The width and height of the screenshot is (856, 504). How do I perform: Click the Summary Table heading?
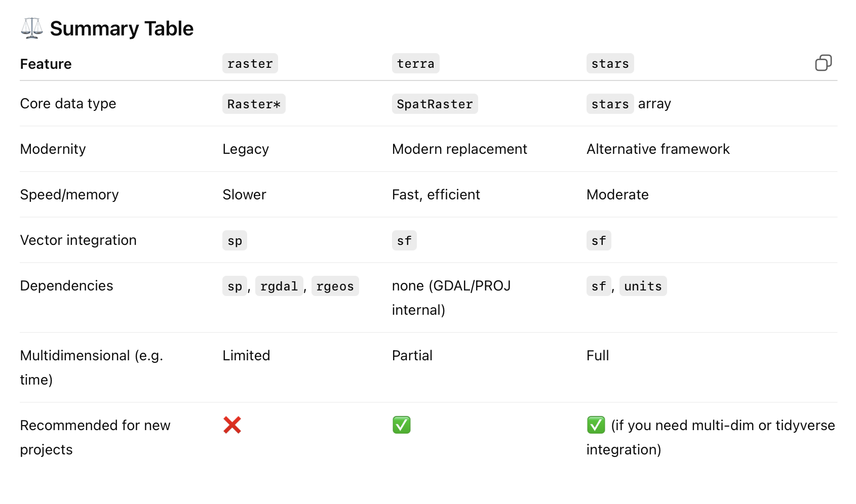(122, 29)
